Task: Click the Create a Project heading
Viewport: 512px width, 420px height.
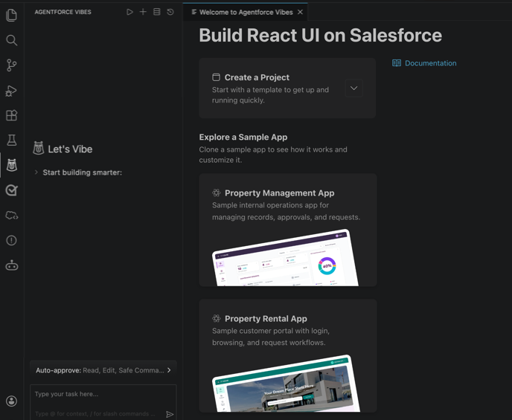Action: (x=257, y=77)
